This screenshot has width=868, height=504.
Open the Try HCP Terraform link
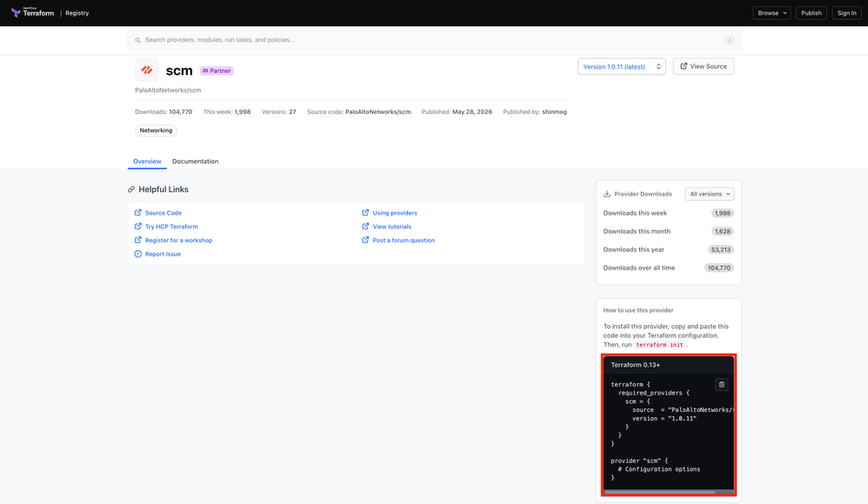[x=171, y=227]
